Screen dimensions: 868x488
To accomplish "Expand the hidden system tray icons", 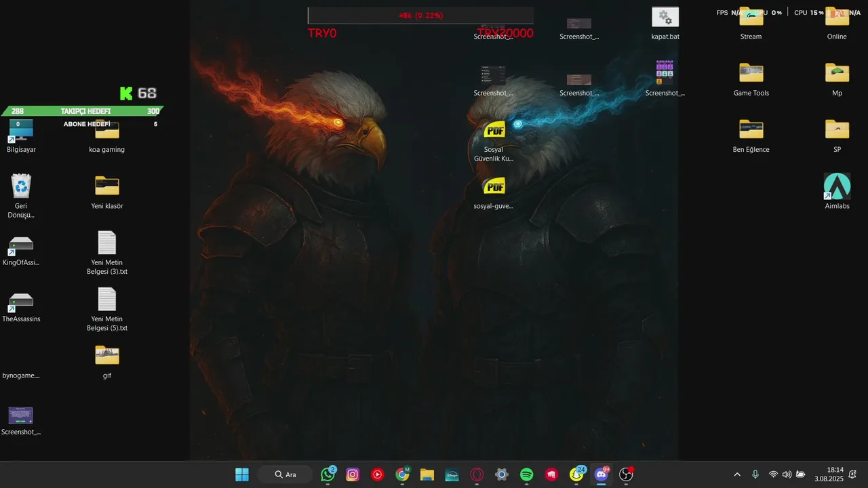I will coord(738,474).
